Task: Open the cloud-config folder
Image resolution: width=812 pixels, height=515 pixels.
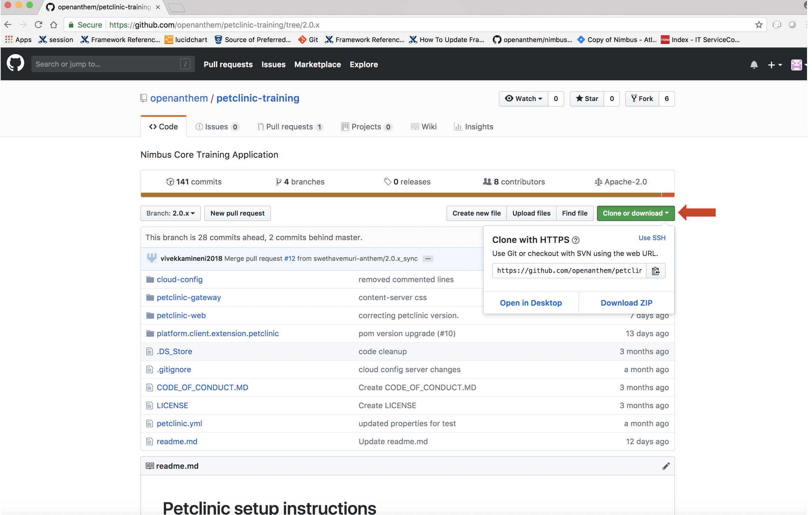Action: point(180,279)
